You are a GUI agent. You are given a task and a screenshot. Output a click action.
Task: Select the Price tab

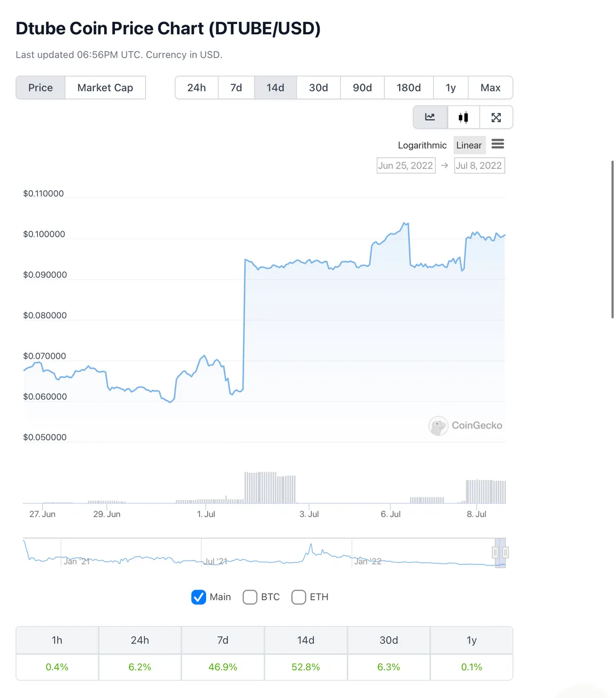(x=40, y=88)
